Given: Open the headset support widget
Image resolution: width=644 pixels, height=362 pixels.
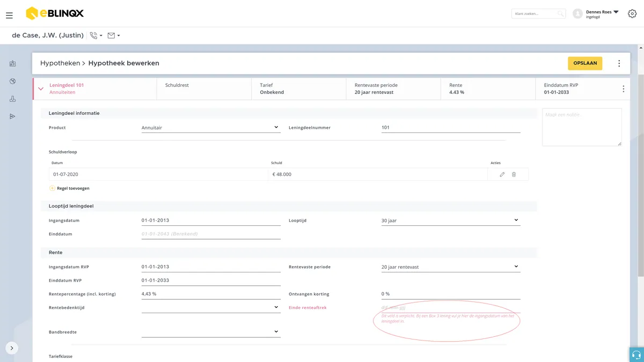Looking at the screenshot, I should (x=636, y=354).
